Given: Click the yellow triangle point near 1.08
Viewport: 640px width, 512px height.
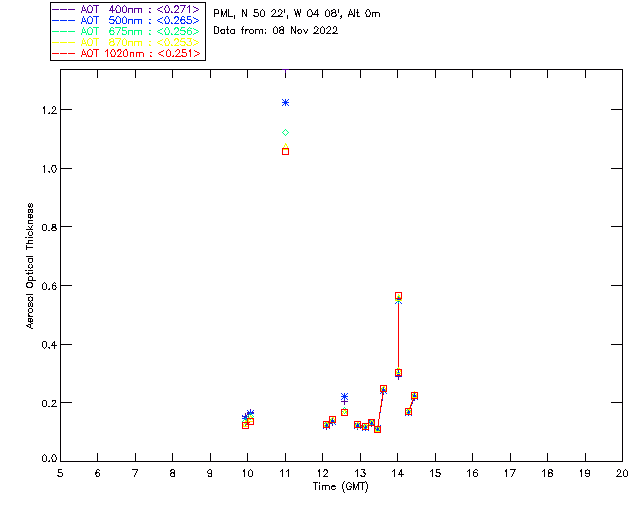Looking at the screenshot, I should click(x=285, y=146).
